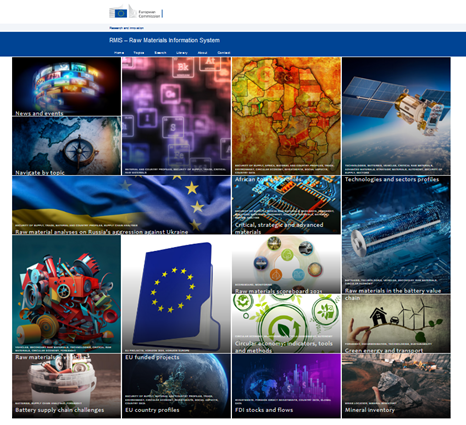
Task: Open Circular economy indicators, tools and methods tile
Action: click(286, 324)
